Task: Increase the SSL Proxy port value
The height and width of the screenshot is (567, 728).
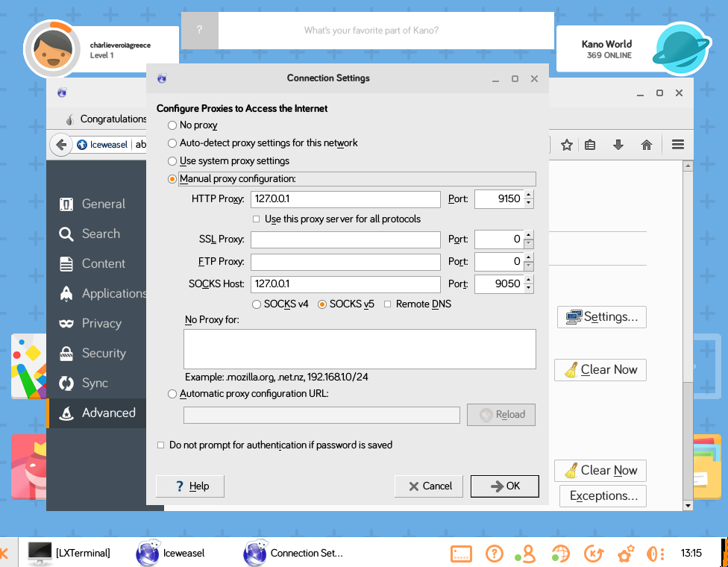Action: pyautogui.click(x=529, y=235)
